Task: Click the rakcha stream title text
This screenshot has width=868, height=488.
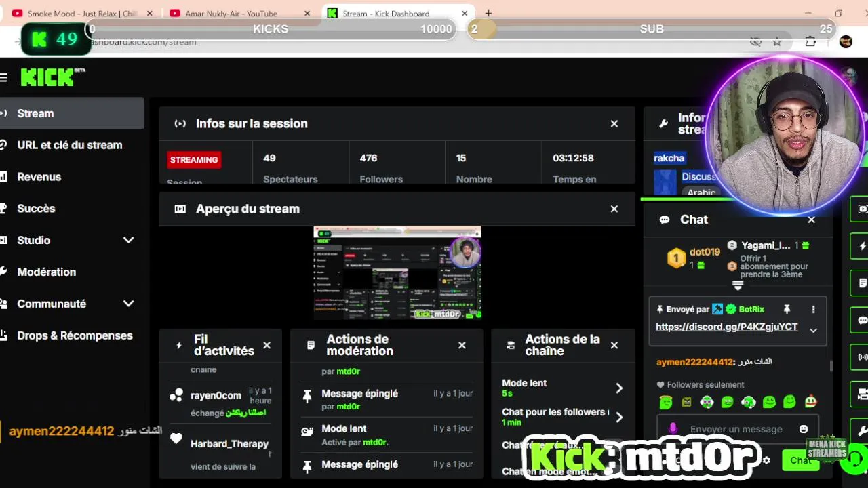Action: tap(669, 158)
